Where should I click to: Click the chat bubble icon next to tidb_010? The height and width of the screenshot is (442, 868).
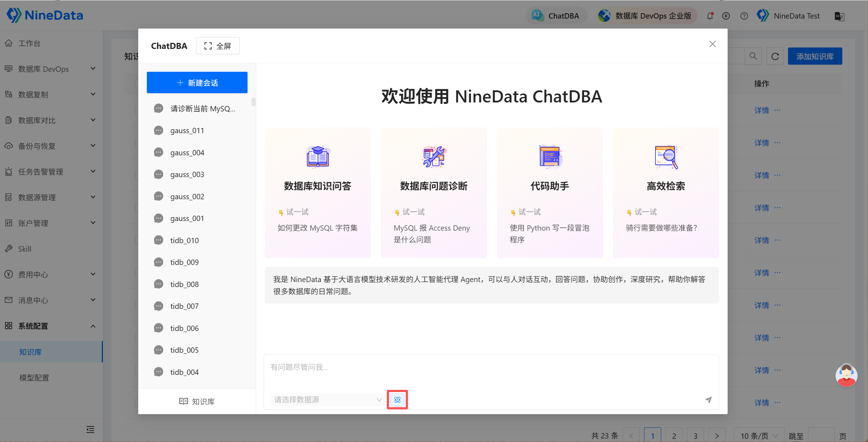click(x=159, y=240)
